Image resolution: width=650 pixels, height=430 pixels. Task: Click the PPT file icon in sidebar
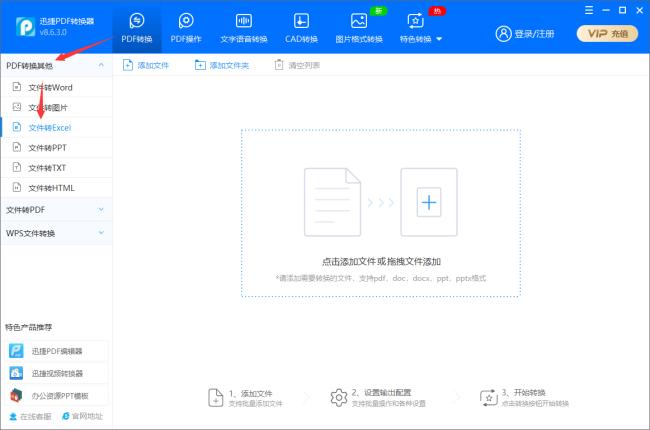coord(17,147)
